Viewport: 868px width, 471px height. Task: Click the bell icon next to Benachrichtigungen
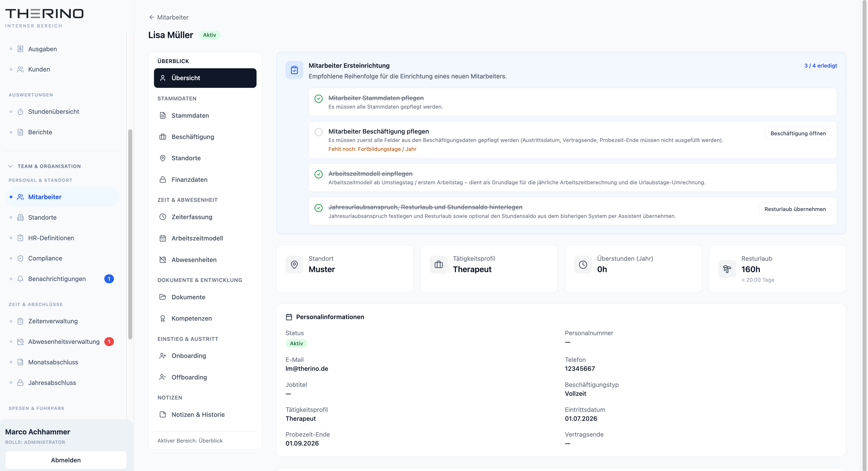(20, 279)
